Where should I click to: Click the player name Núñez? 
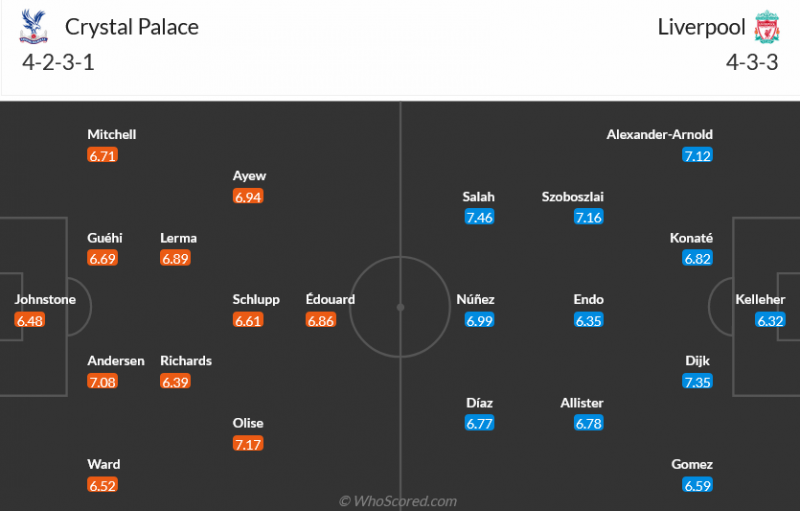tap(476, 299)
